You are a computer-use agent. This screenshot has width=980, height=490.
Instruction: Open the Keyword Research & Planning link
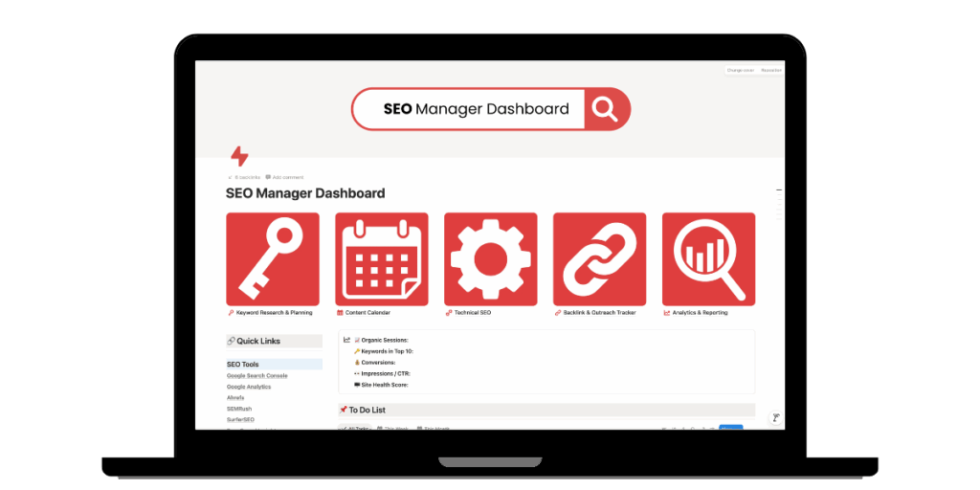coord(274,313)
